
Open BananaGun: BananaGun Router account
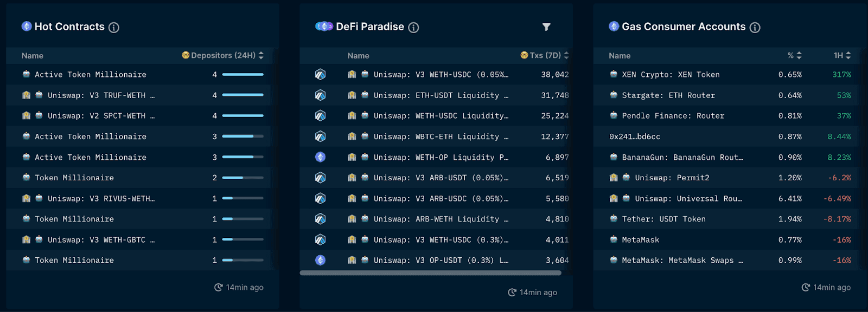point(682,158)
